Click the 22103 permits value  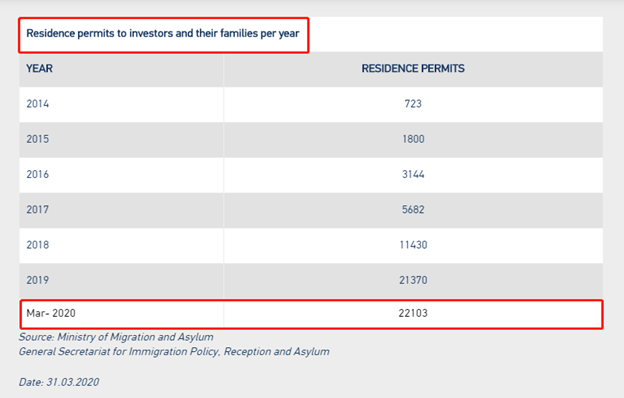click(413, 313)
